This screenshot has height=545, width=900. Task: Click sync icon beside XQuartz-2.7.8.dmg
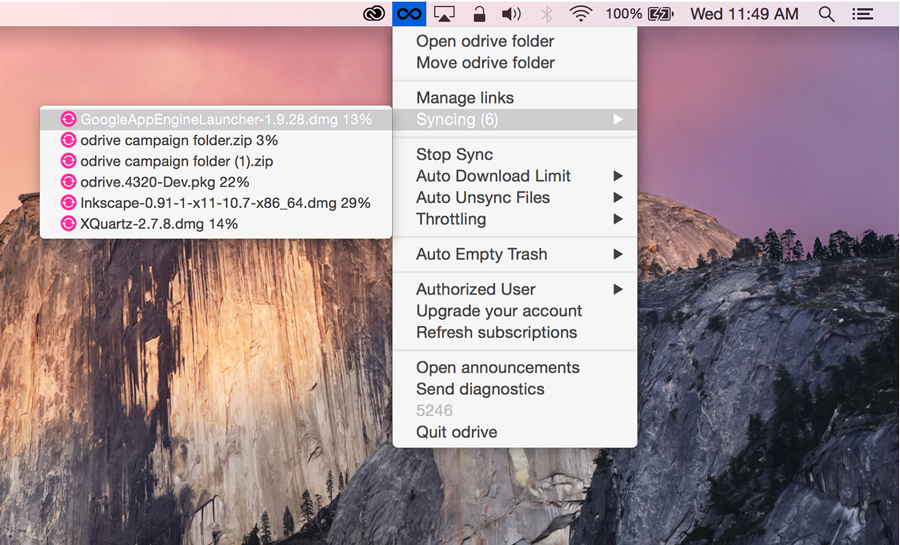pos(68,223)
